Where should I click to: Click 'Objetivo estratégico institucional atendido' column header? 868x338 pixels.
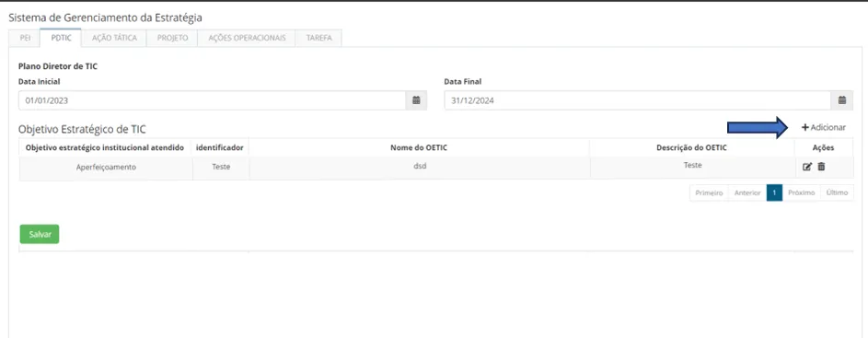tap(105, 147)
